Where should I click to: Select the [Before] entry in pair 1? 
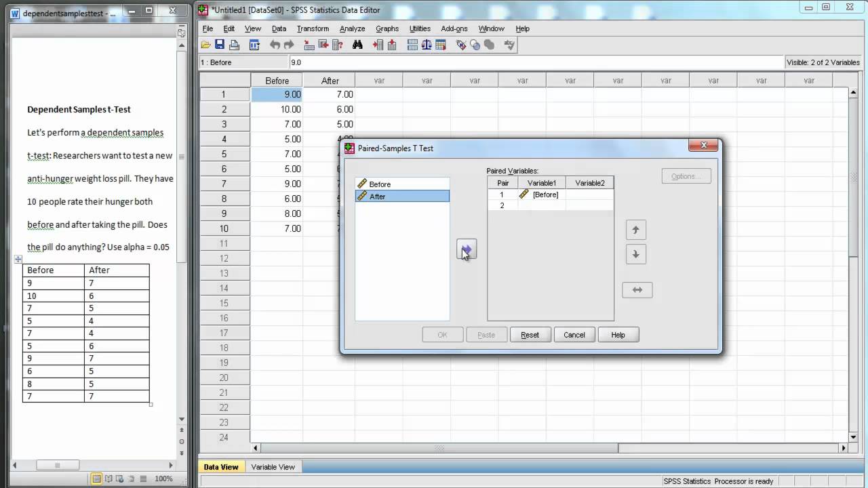pos(541,195)
